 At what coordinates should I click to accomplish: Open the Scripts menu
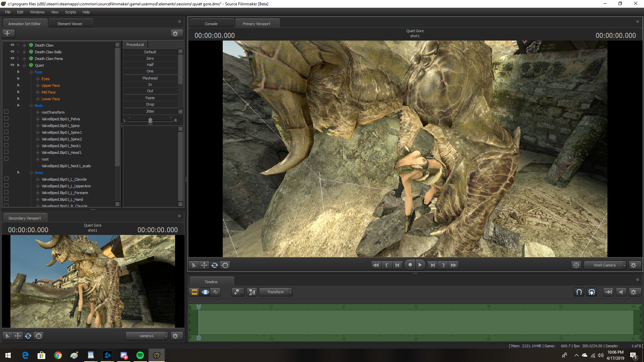click(70, 12)
